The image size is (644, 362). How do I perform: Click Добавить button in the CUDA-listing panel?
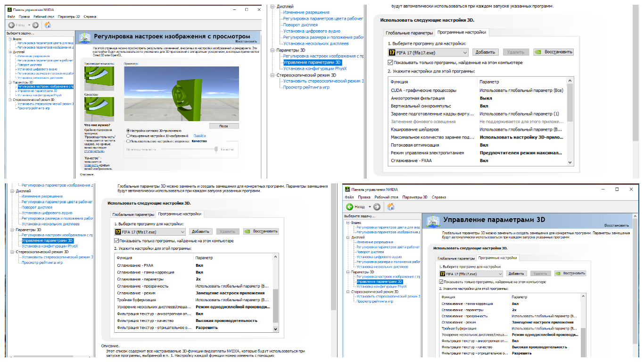coord(485,52)
